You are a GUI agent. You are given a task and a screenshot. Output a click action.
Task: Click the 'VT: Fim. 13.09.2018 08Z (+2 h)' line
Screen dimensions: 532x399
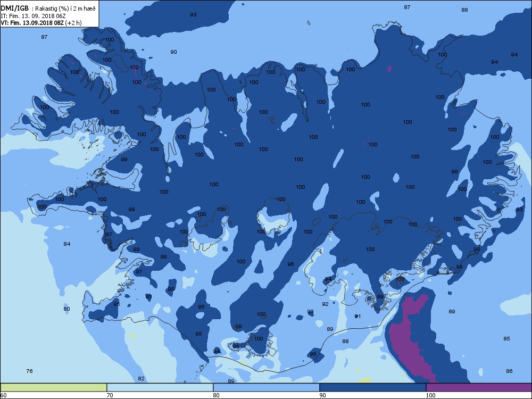pyautogui.click(x=41, y=23)
